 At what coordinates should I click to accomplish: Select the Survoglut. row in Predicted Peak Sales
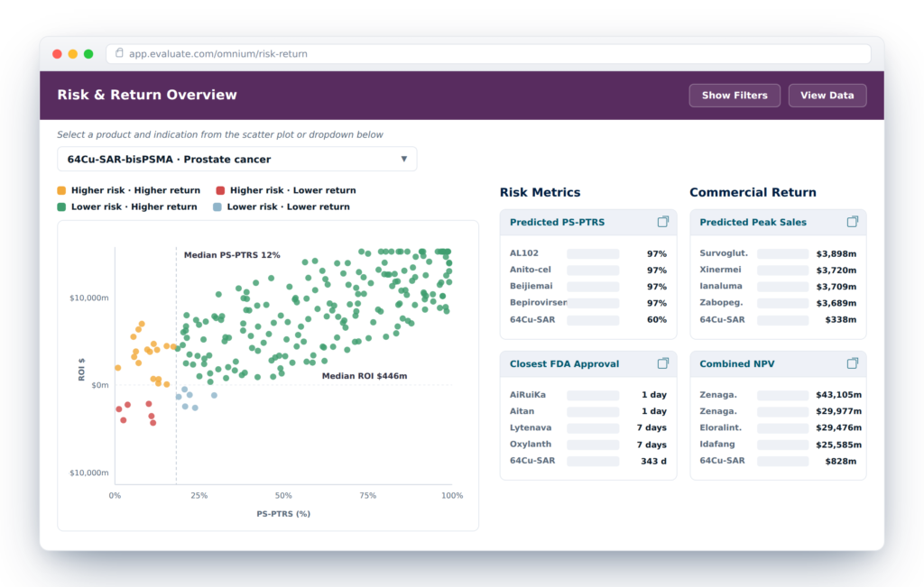click(778, 253)
